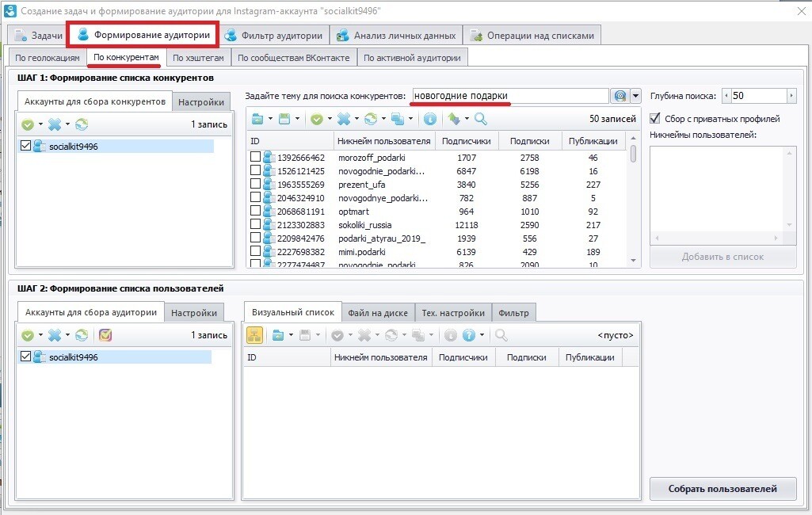Toggle the yellow tree-structure view icon
812x515 pixels.
tap(254, 336)
